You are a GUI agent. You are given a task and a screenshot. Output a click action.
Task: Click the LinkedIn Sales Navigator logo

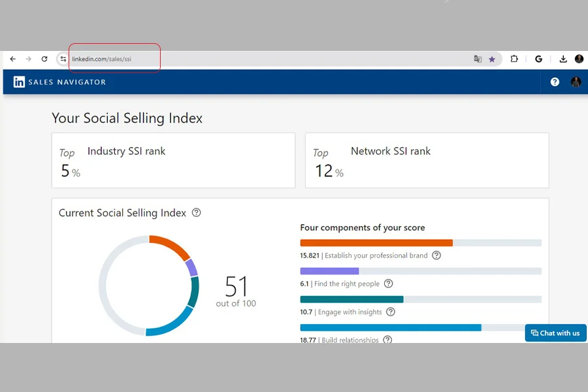59,82
